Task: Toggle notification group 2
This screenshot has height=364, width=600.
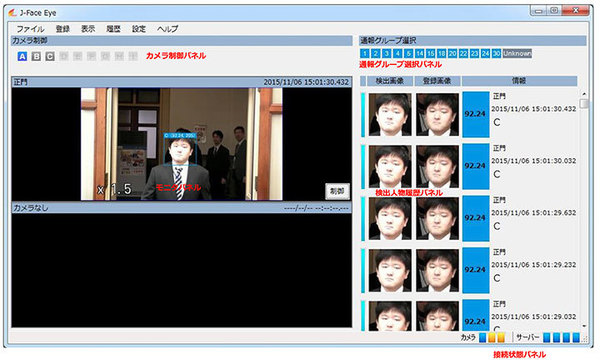Action: [376, 54]
